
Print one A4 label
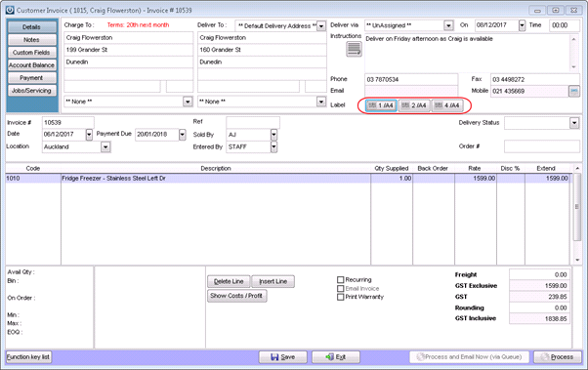tap(381, 105)
